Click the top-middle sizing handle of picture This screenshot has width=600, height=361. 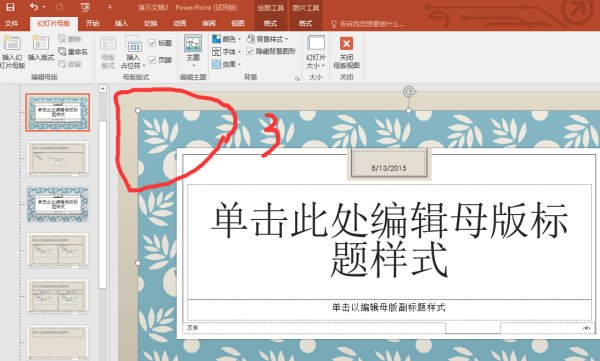click(x=409, y=111)
